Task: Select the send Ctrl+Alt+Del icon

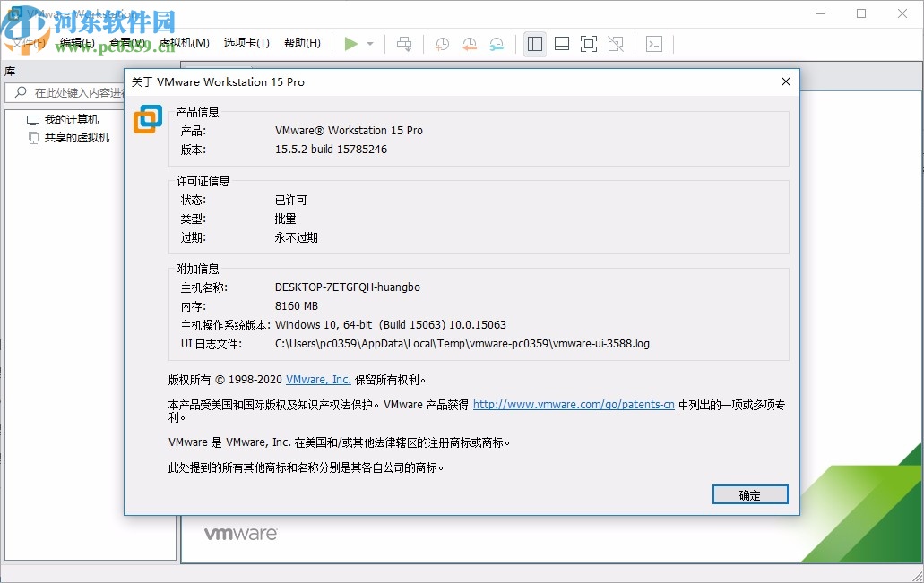Action: pos(404,43)
